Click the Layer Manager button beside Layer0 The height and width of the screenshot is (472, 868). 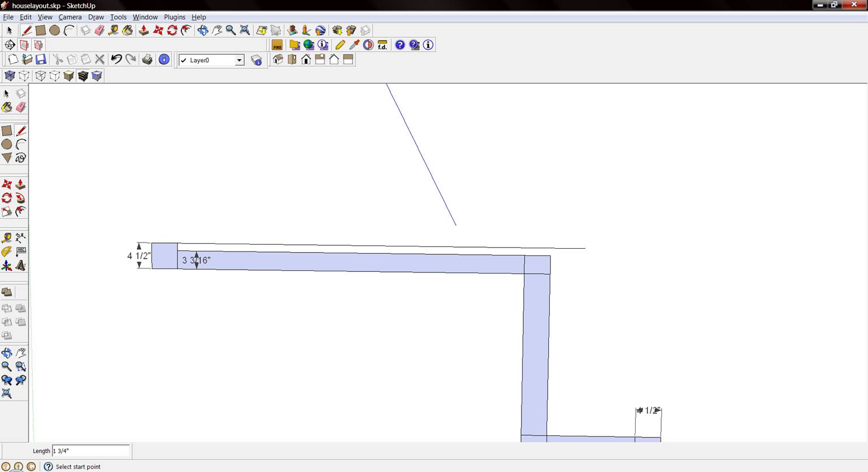(x=257, y=60)
